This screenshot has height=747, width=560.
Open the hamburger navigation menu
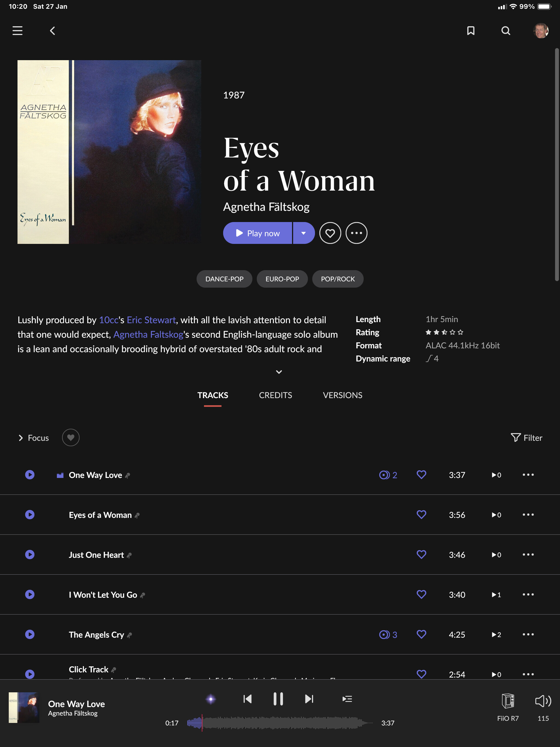click(17, 31)
